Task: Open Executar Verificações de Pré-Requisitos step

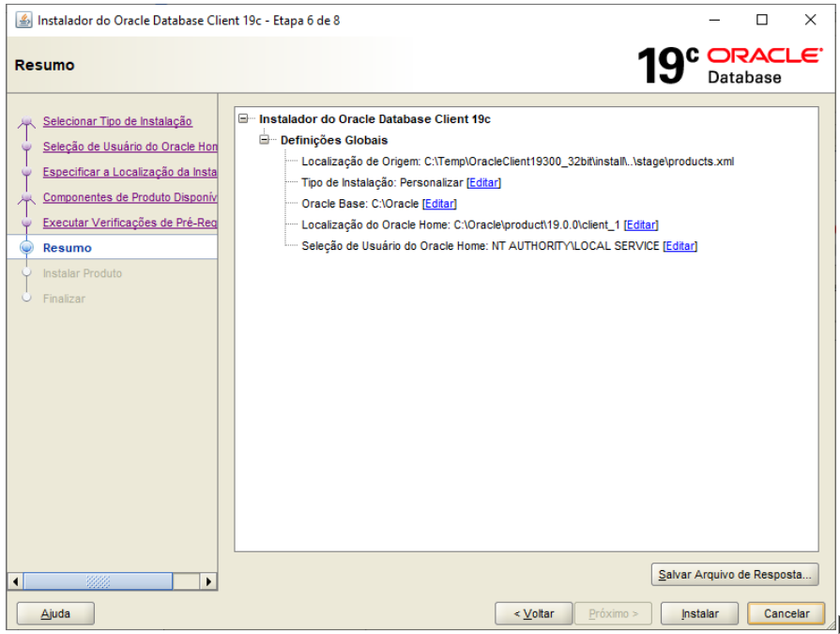Action: [x=130, y=223]
